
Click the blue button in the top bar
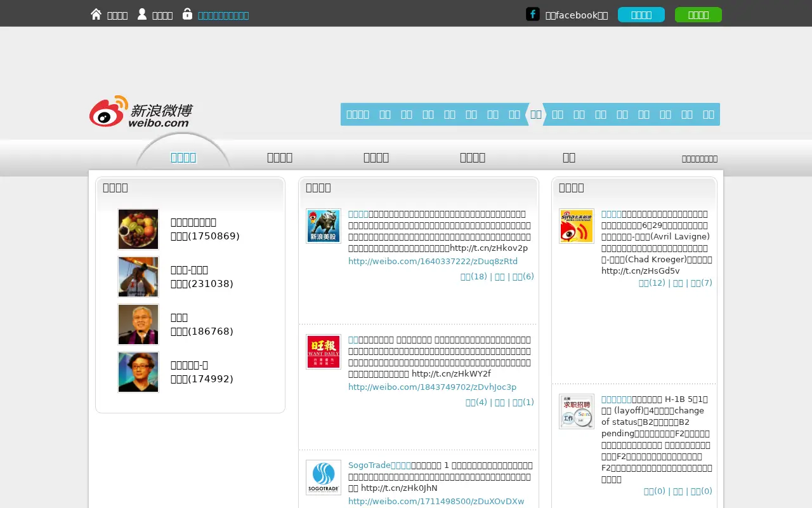[641, 15]
